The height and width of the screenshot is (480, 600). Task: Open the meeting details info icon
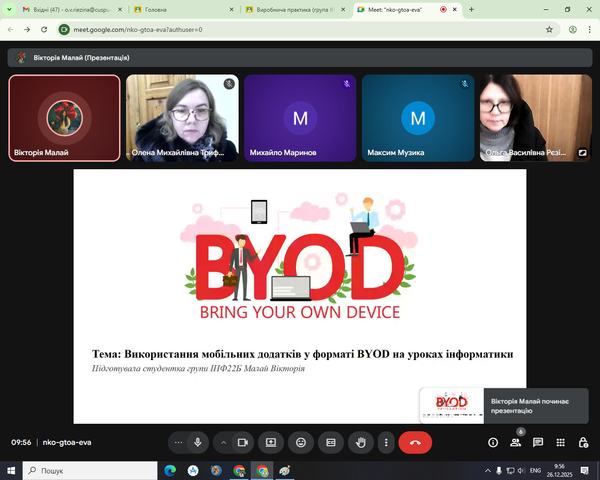[493, 442]
